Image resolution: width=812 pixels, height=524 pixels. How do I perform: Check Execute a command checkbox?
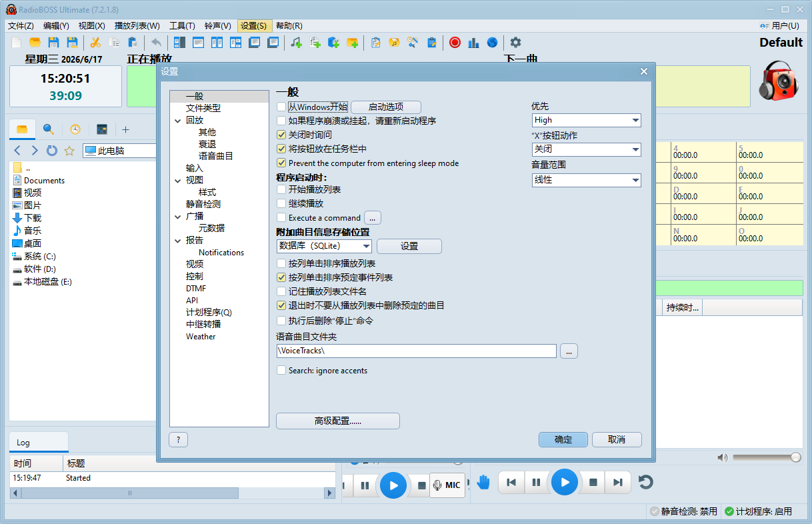[x=281, y=217]
